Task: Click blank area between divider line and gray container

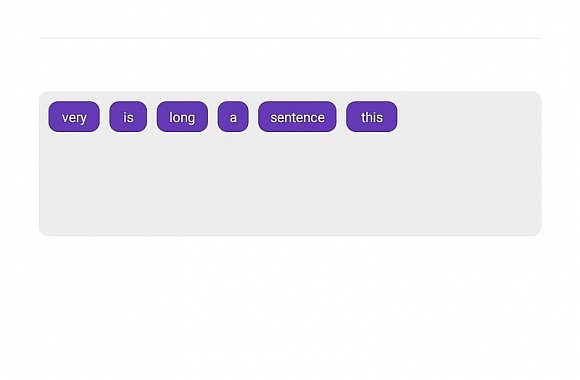Action: coord(290,65)
